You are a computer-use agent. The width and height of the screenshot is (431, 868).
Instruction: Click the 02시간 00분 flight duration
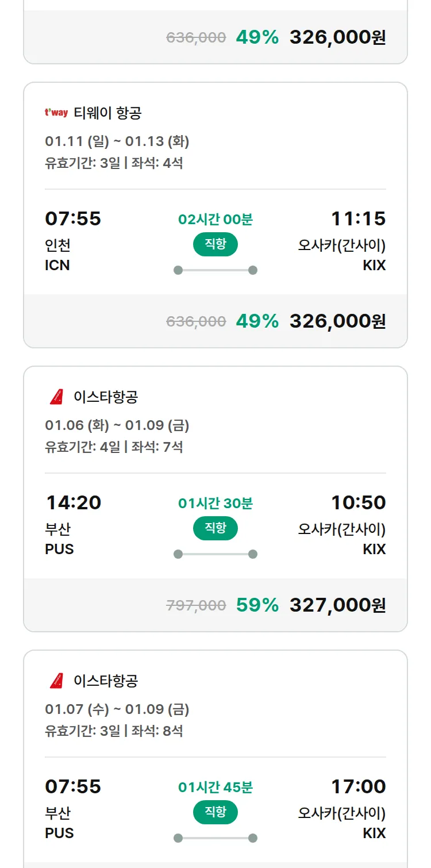[215, 219]
